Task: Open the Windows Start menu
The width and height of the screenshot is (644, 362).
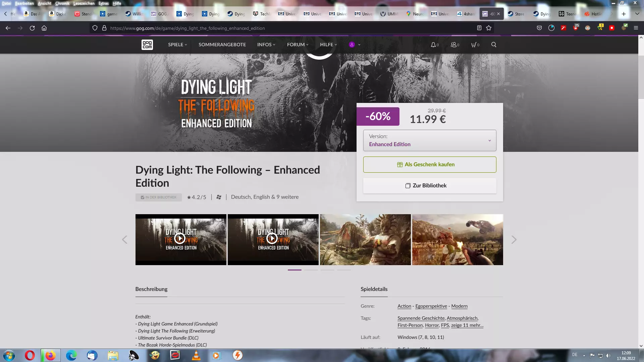Action: tap(9, 355)
